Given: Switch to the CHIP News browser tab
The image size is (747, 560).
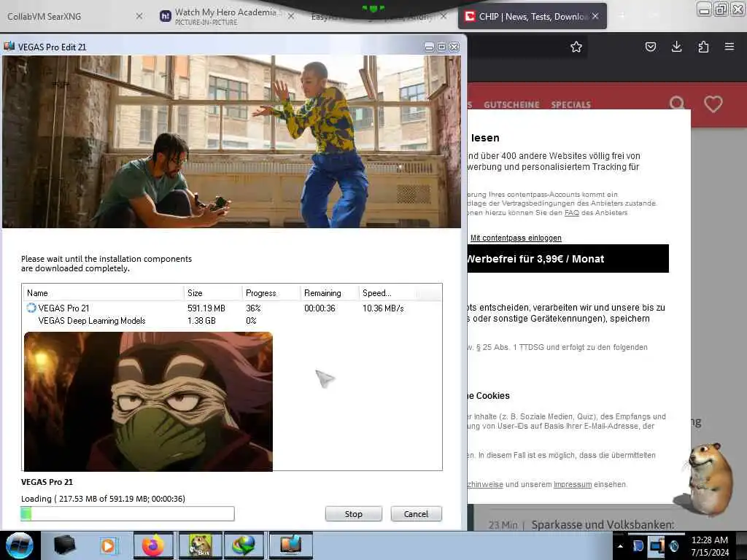Looking at the screenshot, I should [532, 16].
